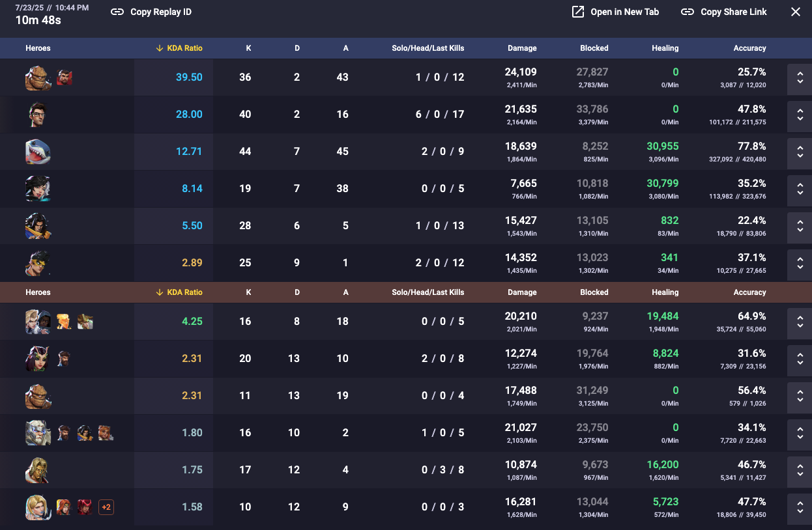
Task: Click the small Doctor Strange icon in 39.50 row
Action: 65,77
